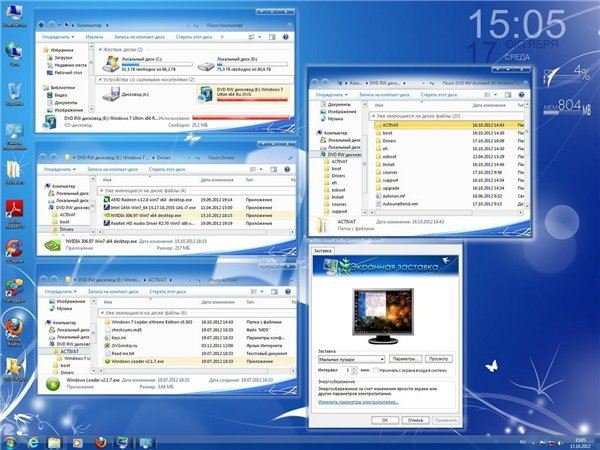This screenshot has height=450, width=600.
Task: Open the Network icon on the desktop
Action: [x=14, y=54]
